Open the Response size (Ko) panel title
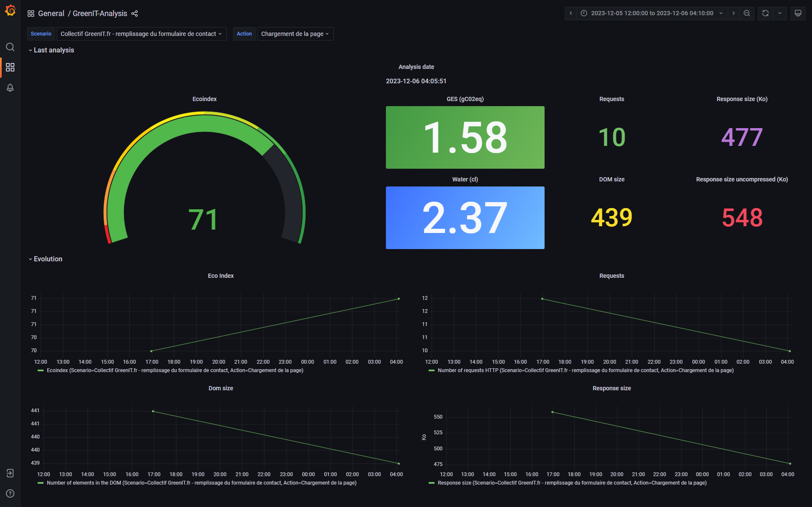Screen dimensions: 812x507 click(742, 99)
